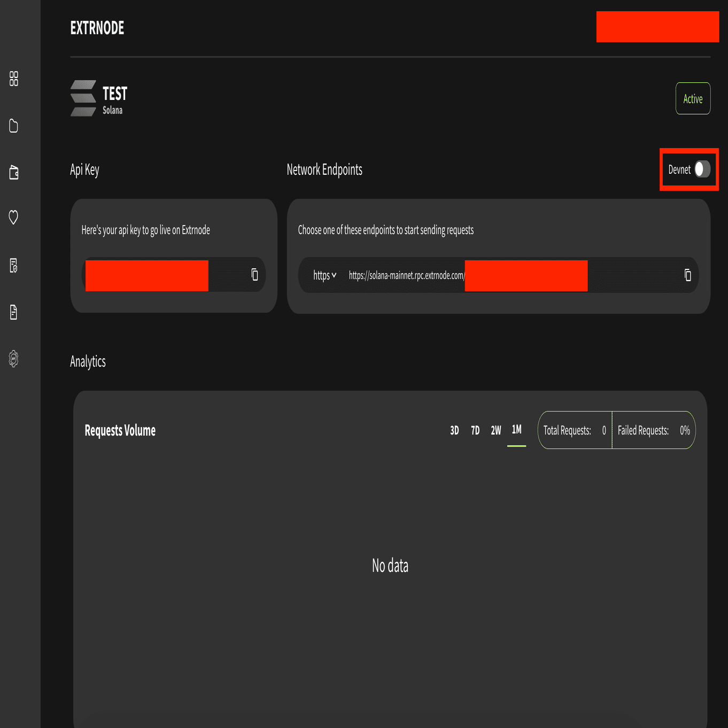Open the API gear icon in sidebar
Image resolution: width=728 pixels, height=728 pixels.
click(x=14, y=359)
